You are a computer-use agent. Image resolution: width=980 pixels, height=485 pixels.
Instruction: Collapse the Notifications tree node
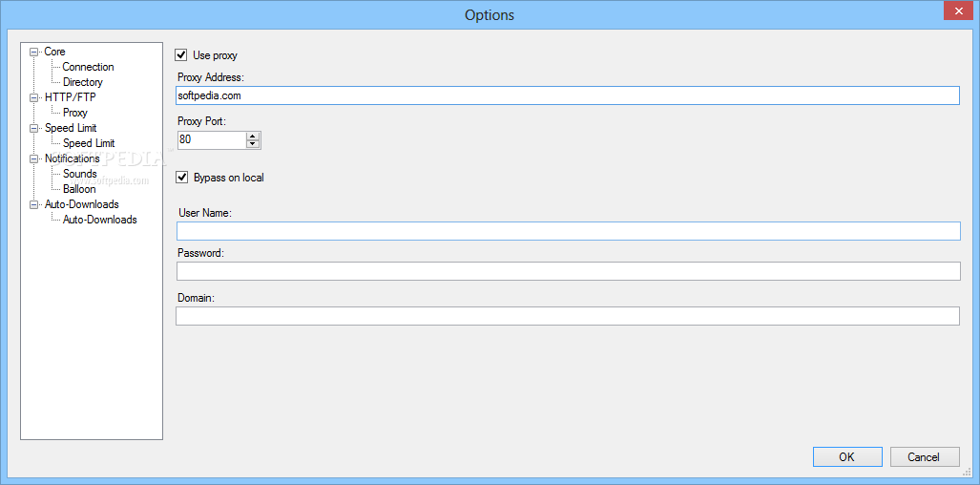(x=34, y=159)
